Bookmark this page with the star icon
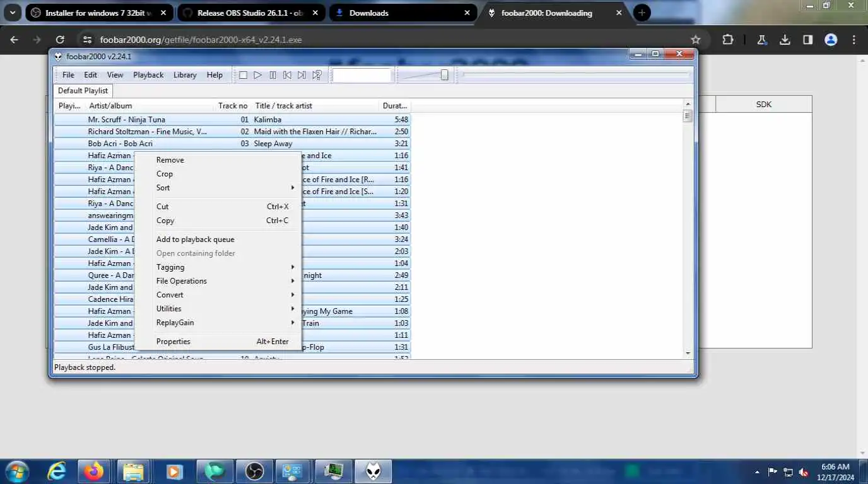This screenshot has width=868, height=484. click(696, 40)
